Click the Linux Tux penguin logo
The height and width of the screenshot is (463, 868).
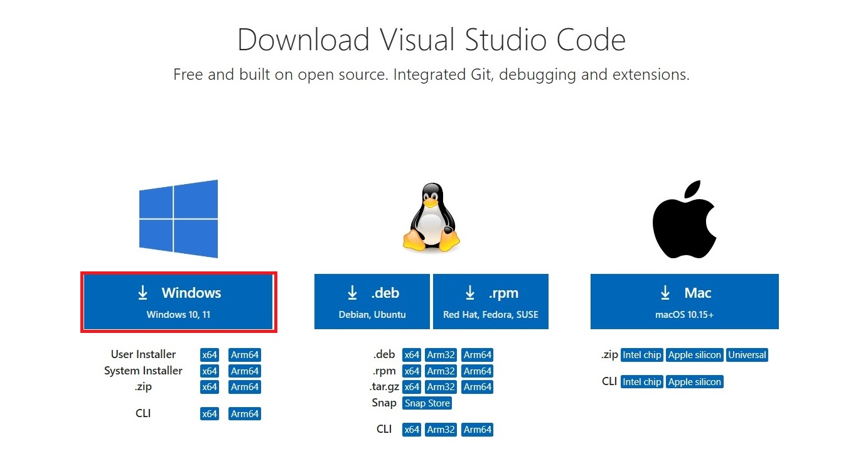431,218
